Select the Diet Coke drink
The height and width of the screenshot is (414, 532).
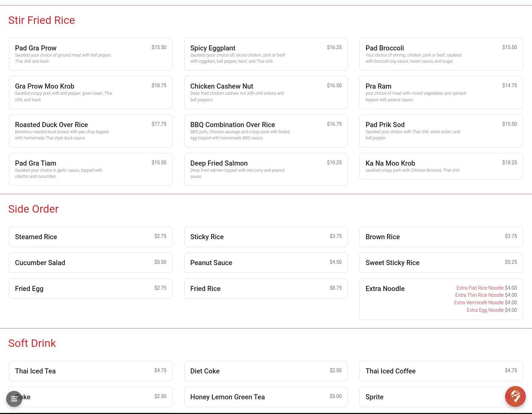pos(266,371)
